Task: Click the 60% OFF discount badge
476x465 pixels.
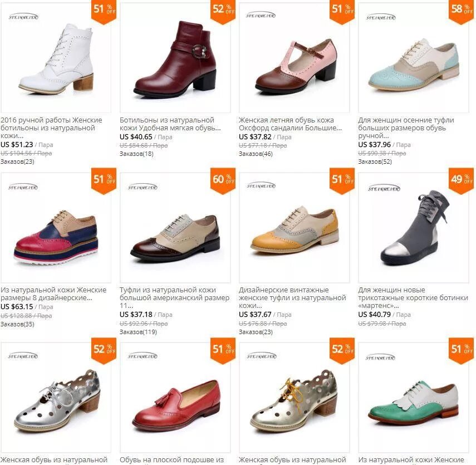Action: point(223,180)
